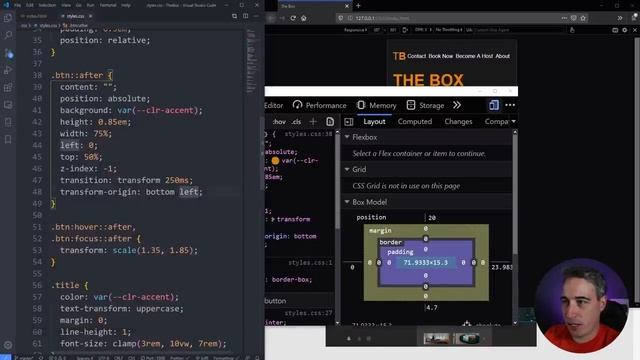
Task: Toggle print media simulation icon
Action: click(x=330, y=122)
